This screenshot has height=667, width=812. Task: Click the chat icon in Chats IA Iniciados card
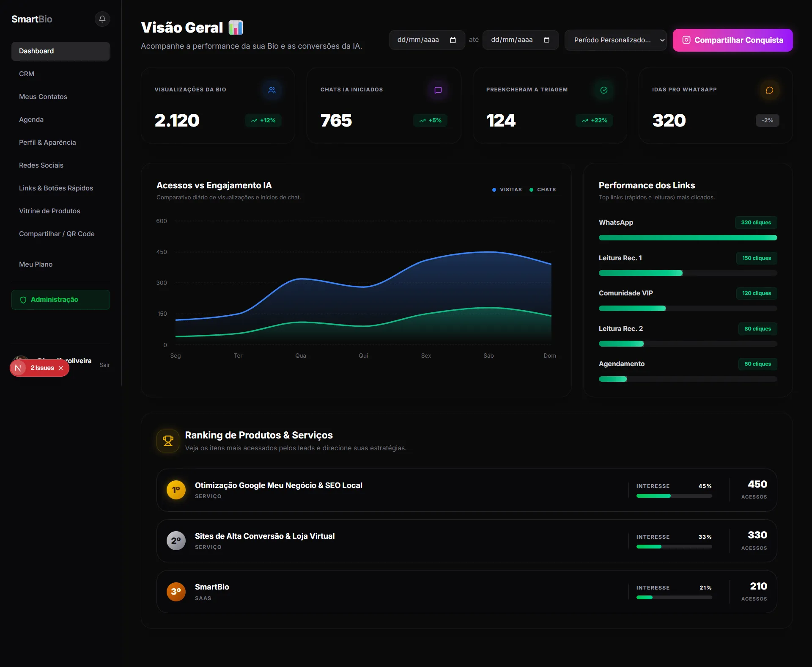click(438, 90)
